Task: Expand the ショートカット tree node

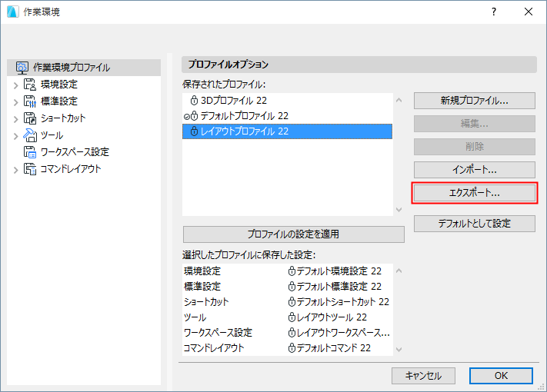Action: [x=15, y=118]
